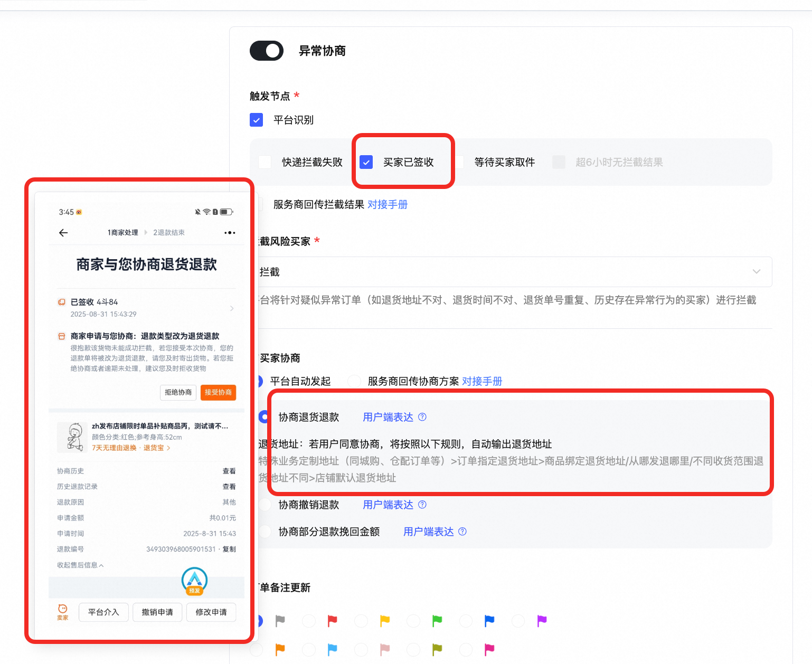Click the back arrow in the phone preview
This screenshot has width=812, height=664.
[63, 232]
